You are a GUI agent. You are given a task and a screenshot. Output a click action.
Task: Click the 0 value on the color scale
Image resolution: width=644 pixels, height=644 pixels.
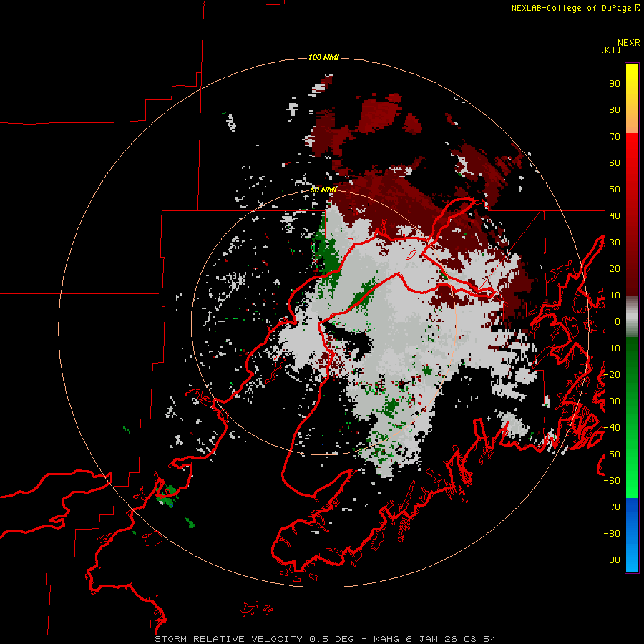point(618,321)
